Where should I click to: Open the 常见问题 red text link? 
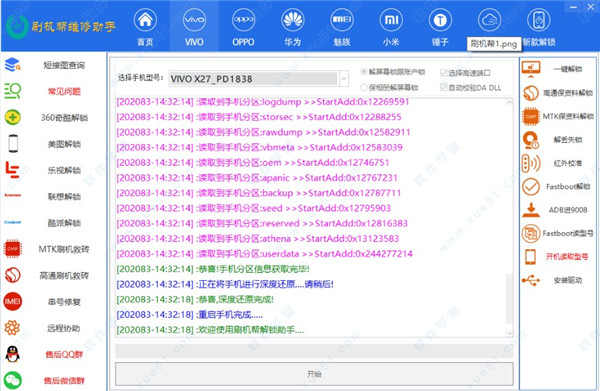coord(64,91)
